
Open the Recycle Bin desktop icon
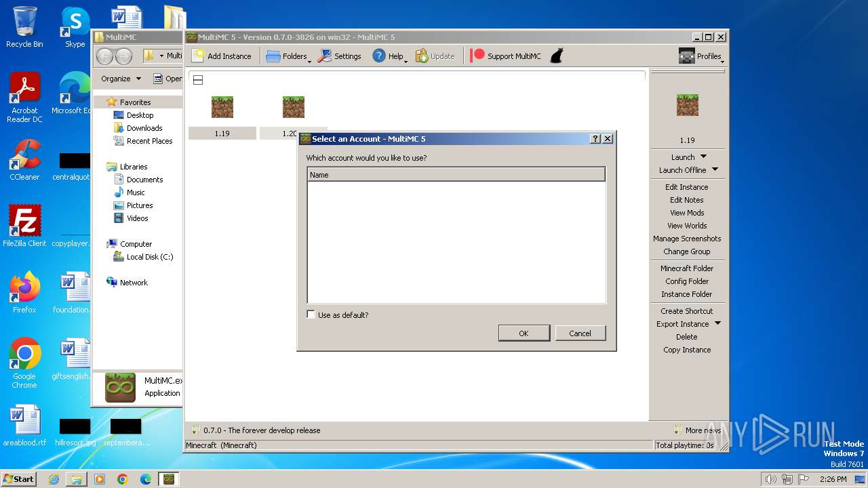[x=24, y=27]
